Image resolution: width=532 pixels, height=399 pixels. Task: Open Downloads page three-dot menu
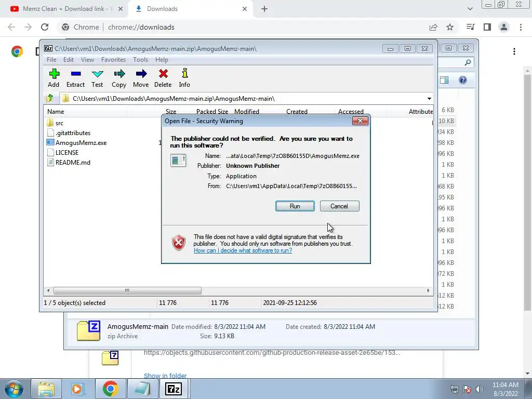[x=514, y=51]
